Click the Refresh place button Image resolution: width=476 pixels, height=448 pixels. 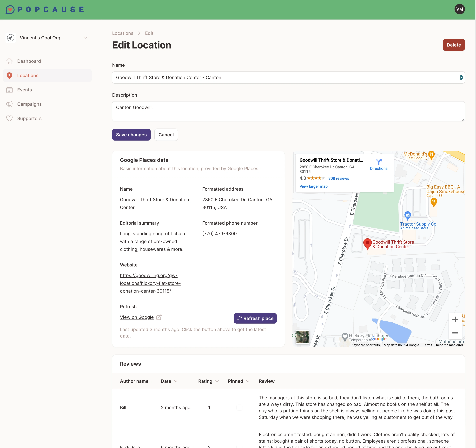(x=255, y=319)
